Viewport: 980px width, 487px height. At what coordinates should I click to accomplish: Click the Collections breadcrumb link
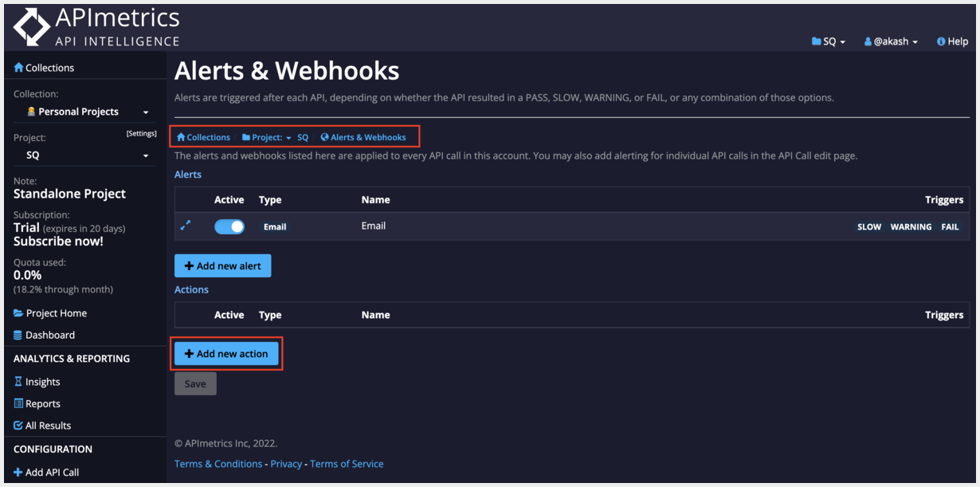pyautogui.click(x=204, y=137)
